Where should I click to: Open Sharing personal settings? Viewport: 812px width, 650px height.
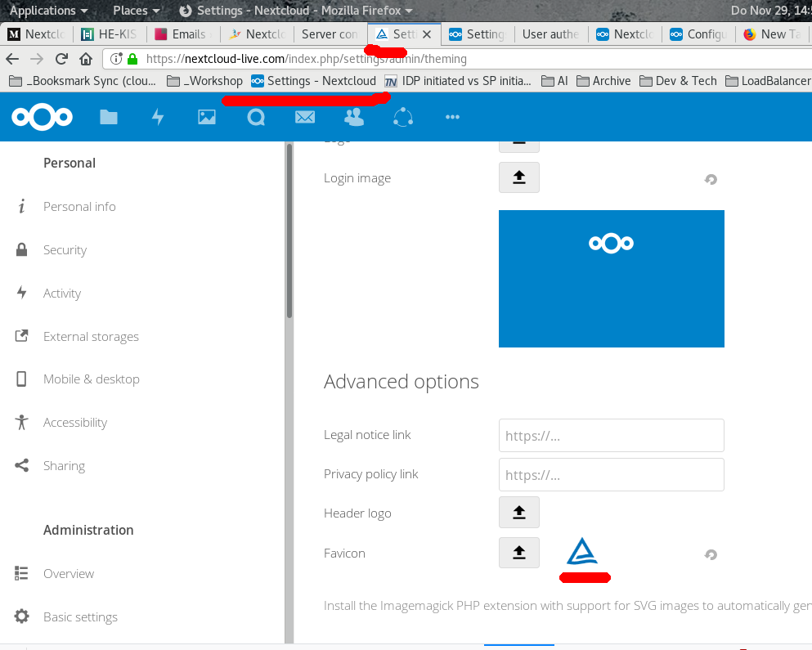[64, 465]
